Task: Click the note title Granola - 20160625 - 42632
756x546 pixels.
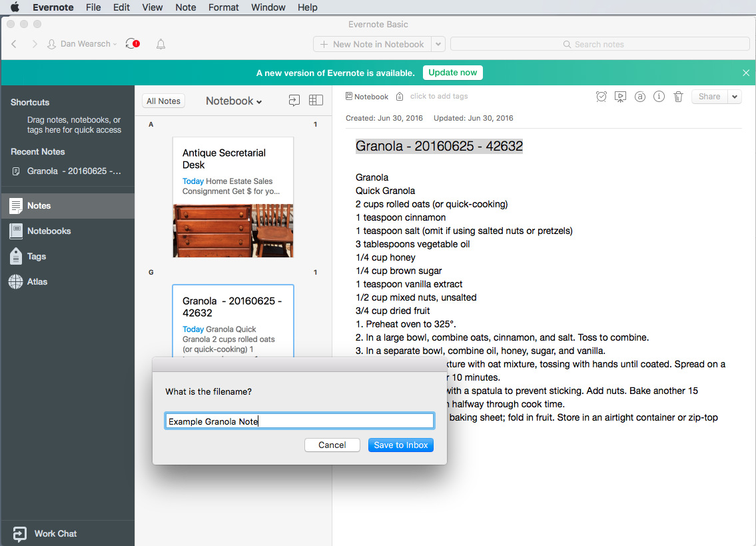Action: 439,146
